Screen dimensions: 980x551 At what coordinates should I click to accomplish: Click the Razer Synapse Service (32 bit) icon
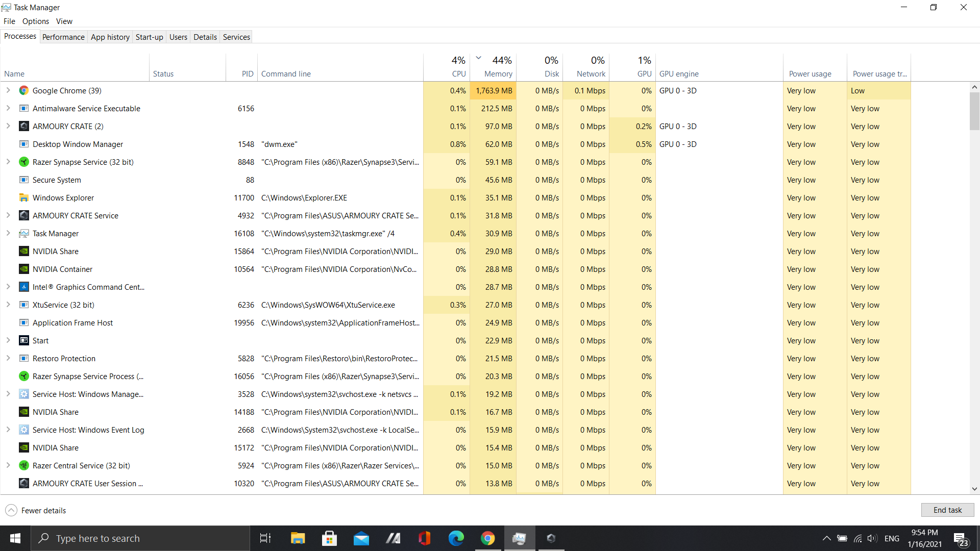24,162
